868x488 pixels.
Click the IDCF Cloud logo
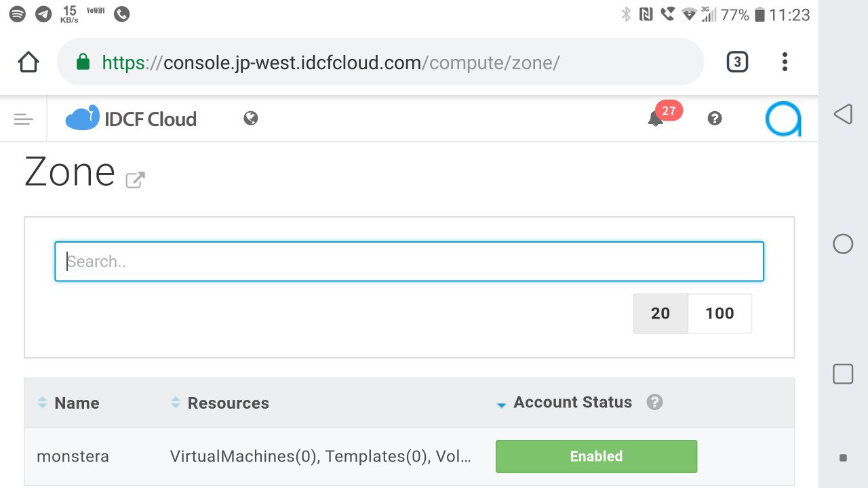click(x=131, y=119)
